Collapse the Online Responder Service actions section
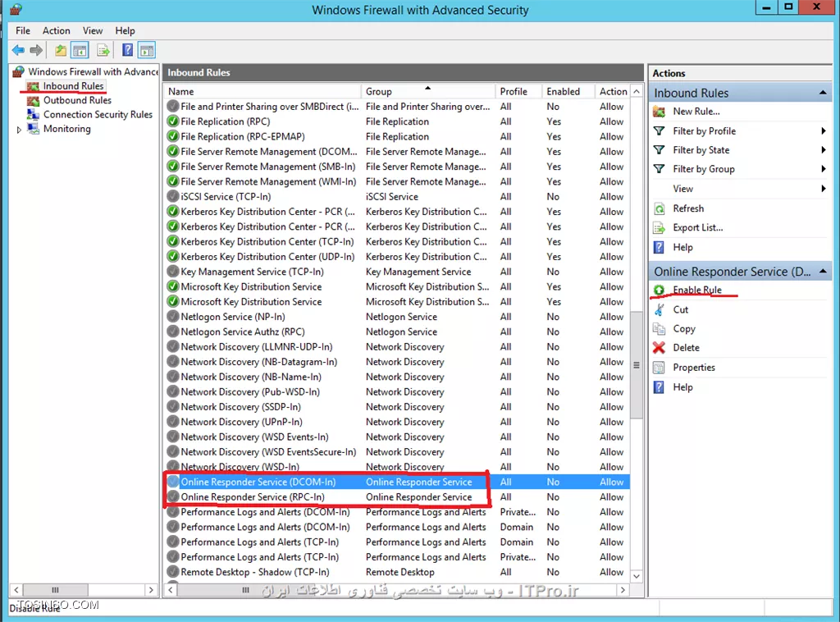This screenshot has height=622, width=840. point(822,272)
